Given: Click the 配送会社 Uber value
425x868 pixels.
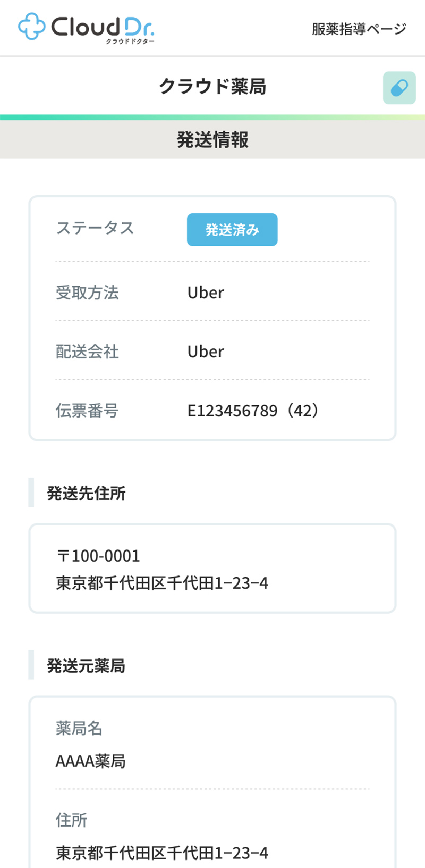Looking at the screenshot, I should (206, 352).
